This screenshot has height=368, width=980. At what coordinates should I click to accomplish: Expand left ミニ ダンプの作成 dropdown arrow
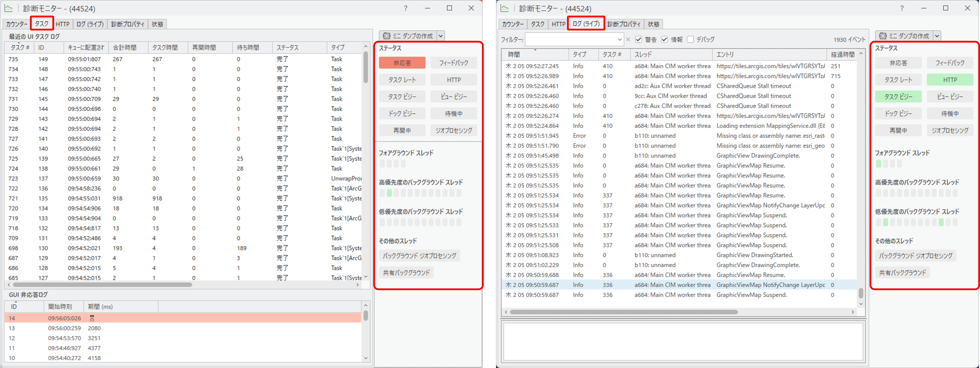click(441, 36)
